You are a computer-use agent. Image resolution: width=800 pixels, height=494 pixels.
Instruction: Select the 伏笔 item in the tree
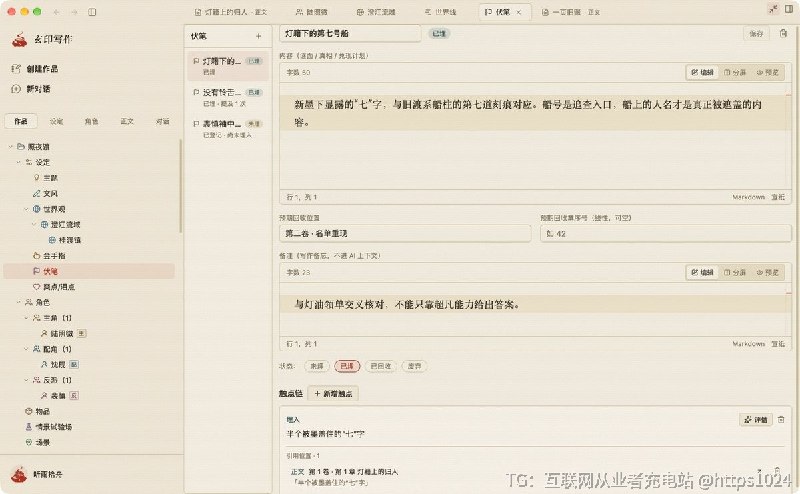coord(89,271)
